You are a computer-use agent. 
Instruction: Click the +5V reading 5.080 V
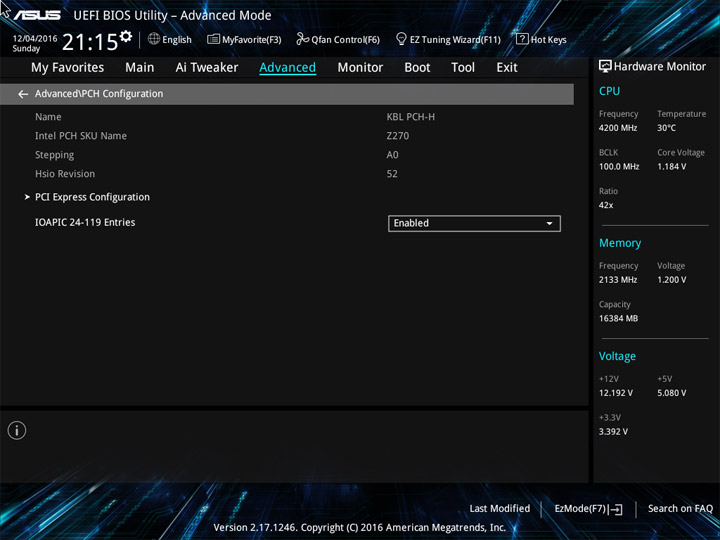tap(671, 393)
